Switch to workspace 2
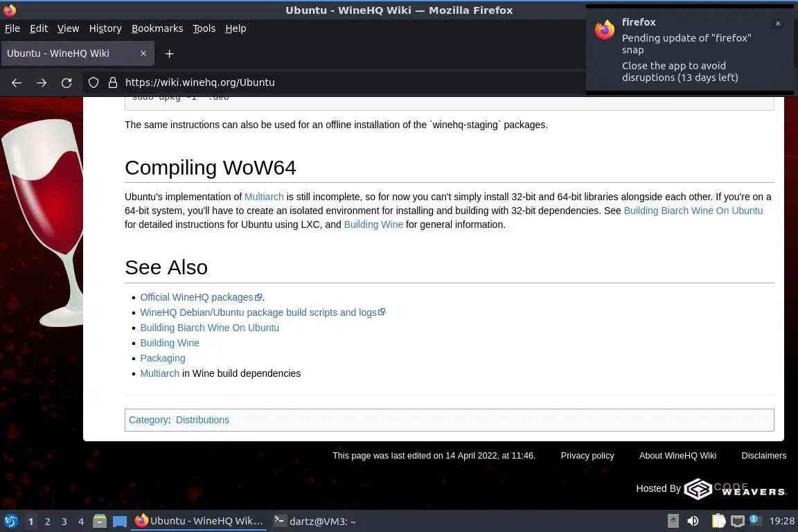The width and height of the screenshot is (798, 532). pos(47,522)
